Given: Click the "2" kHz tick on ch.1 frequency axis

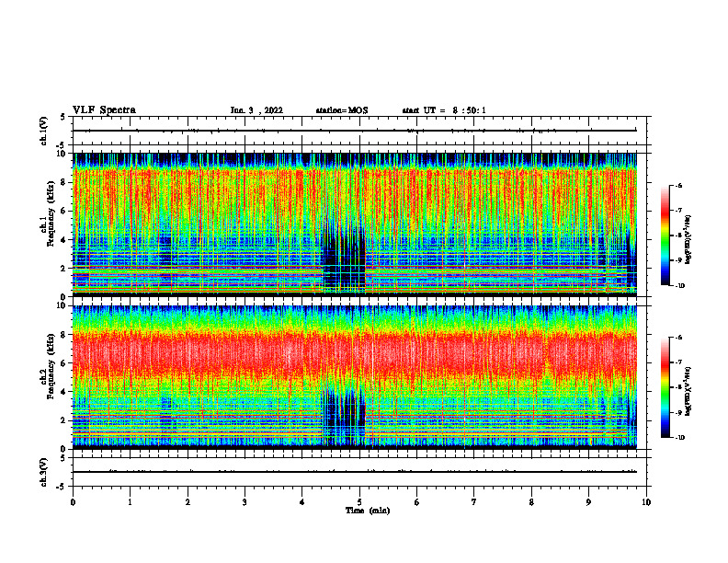Looking at the screenshot, I should pos(64,268).
